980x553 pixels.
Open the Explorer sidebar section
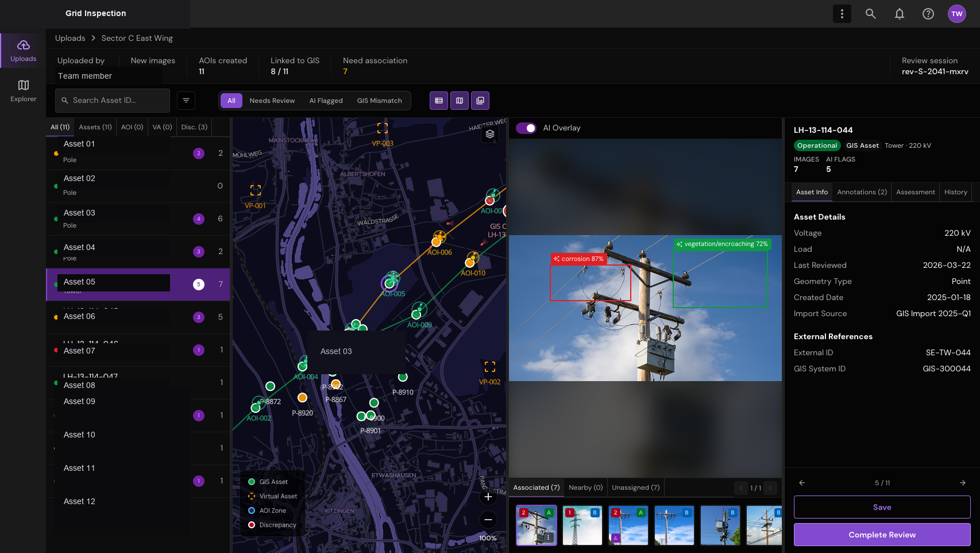click(x=23, y=91)
